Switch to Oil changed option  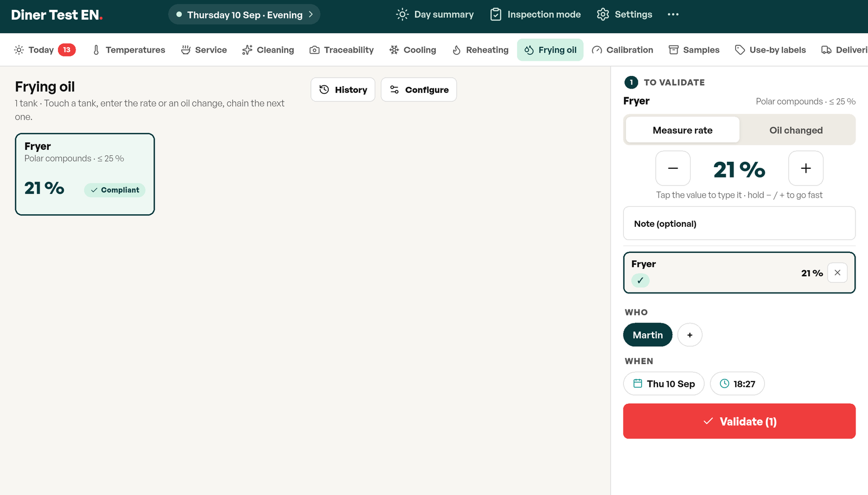pos(796,130)
